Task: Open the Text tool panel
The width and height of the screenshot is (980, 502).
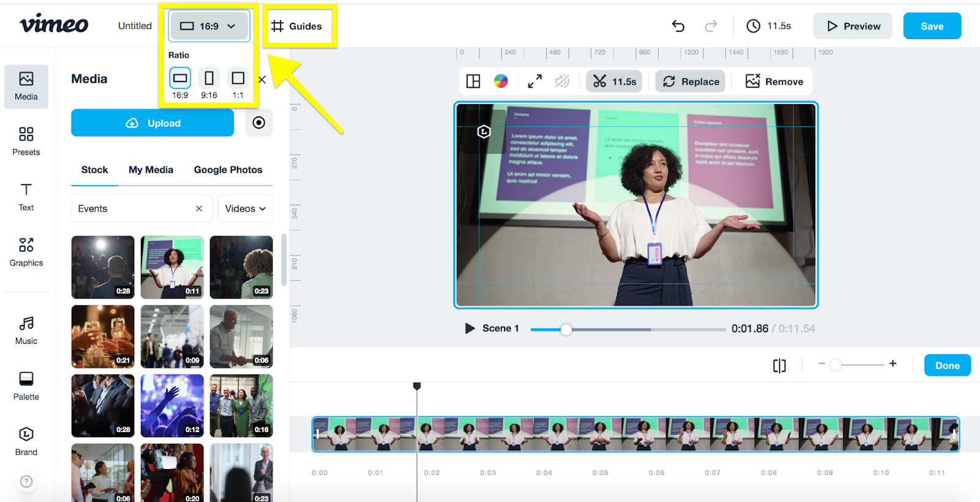Action: 26,197
